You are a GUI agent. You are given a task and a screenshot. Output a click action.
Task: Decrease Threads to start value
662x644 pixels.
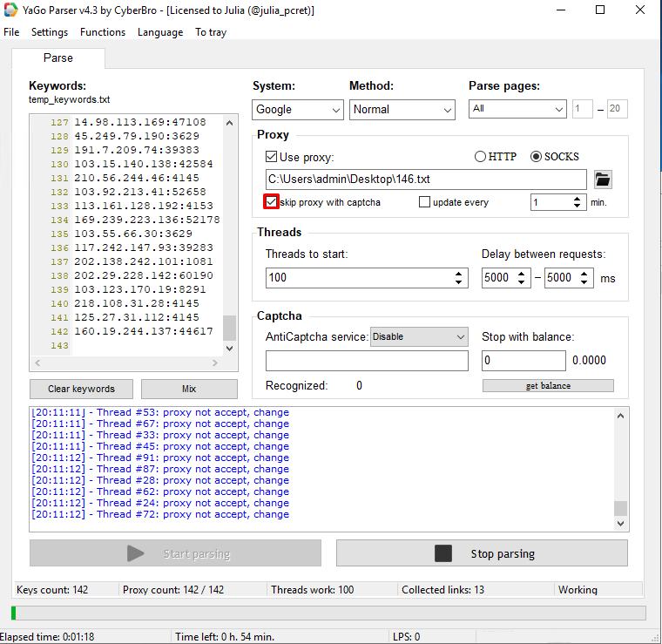click(x=458, y=281)
